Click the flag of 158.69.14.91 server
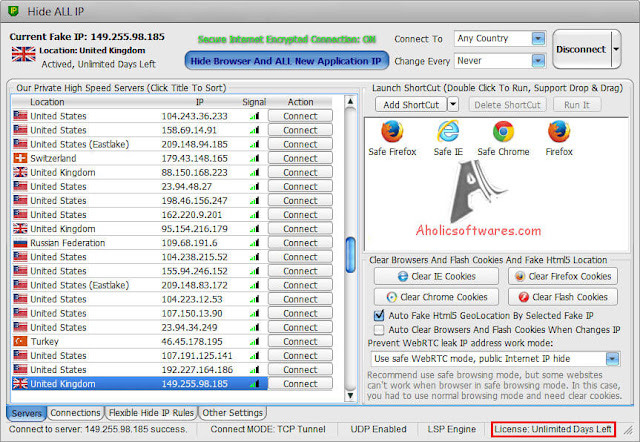The image size is (640, 442). (x=20, y=130)
